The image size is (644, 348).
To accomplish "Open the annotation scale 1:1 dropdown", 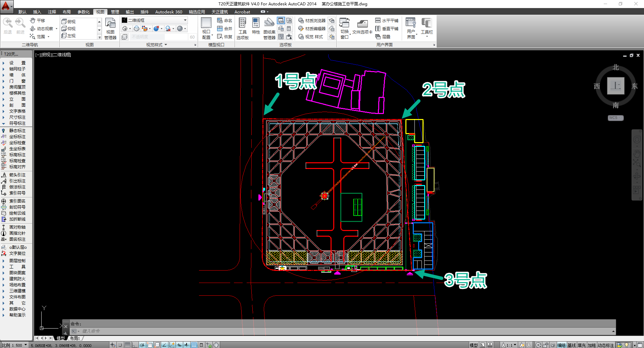I will tap(509, 345).
